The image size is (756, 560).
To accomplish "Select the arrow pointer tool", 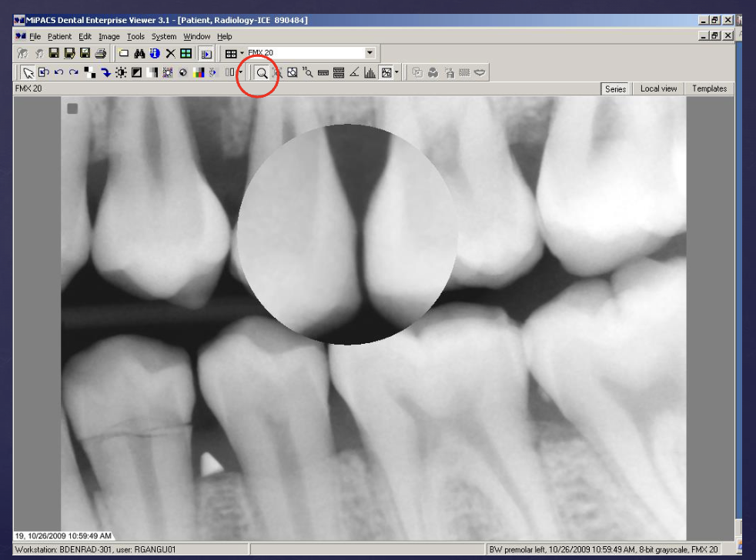I will tap(28, 73).
